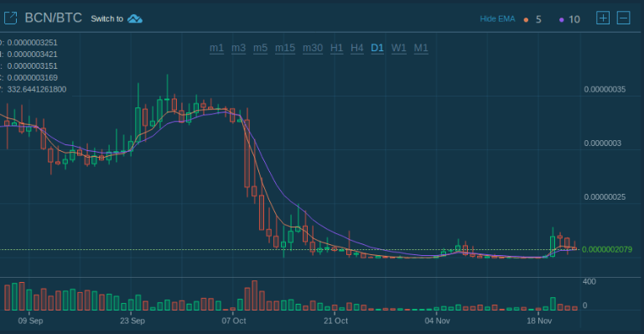Click the open value 0.0000003251
644x334 pixels.
(x=32, y=43)
